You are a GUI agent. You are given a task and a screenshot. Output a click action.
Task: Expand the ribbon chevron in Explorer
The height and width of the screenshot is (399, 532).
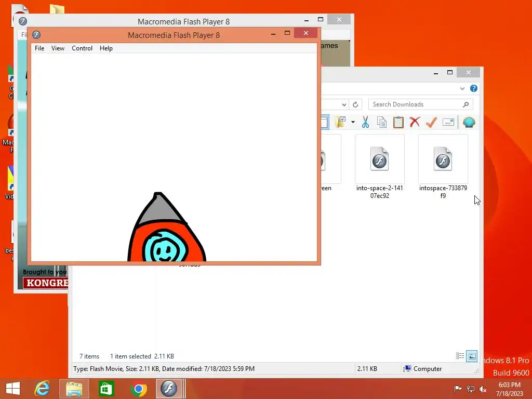[x=462, y=88]
